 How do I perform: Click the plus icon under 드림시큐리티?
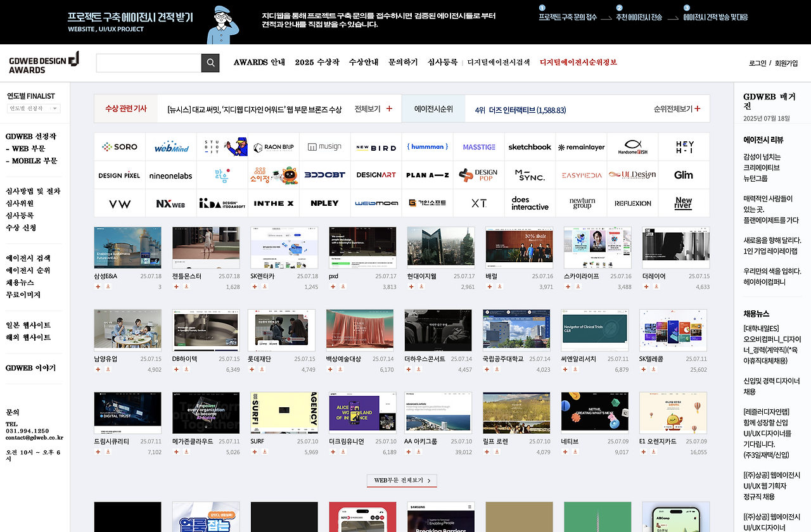pyautogui.click(x=98, y=452)
